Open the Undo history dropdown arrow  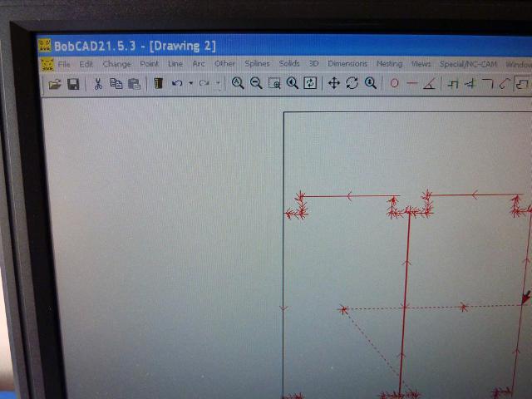coord(190,83)
